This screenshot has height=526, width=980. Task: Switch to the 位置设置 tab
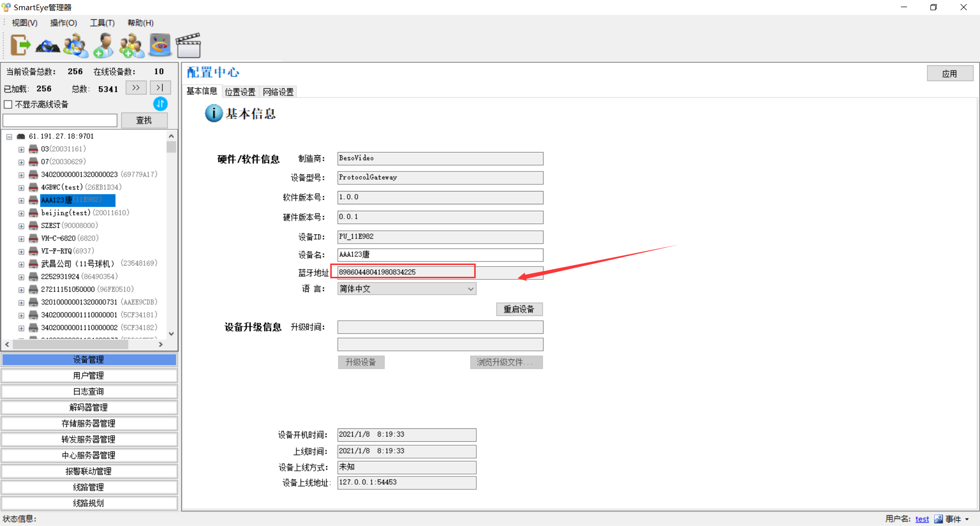(x=240, y=92)
